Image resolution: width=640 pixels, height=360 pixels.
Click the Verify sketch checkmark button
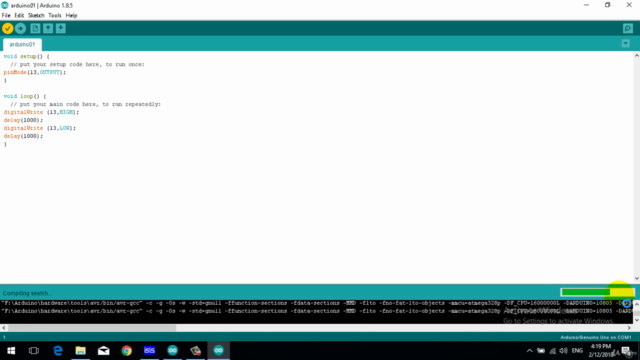point(8,29)
